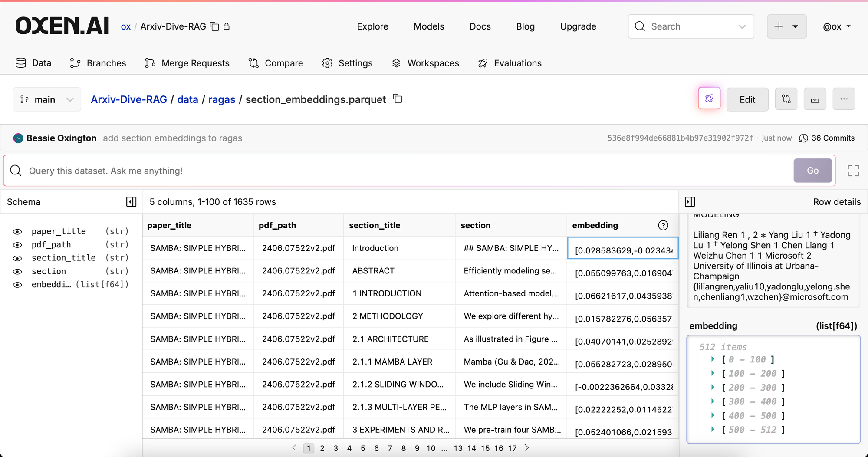Expand embedding items 300 – 400
This screenshot has width=868, height=457.
(x=713, y=401)
